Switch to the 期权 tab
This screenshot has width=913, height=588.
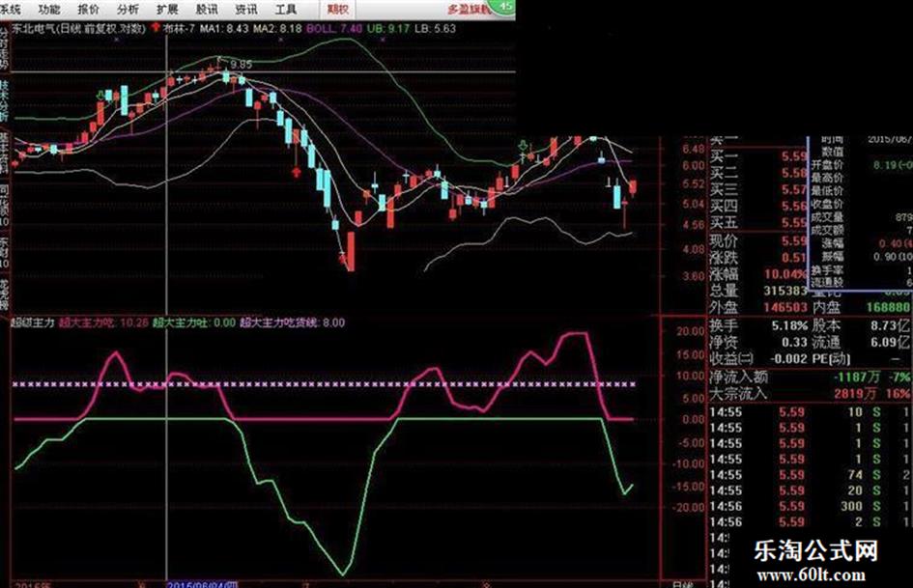click(x=338, y=10)
